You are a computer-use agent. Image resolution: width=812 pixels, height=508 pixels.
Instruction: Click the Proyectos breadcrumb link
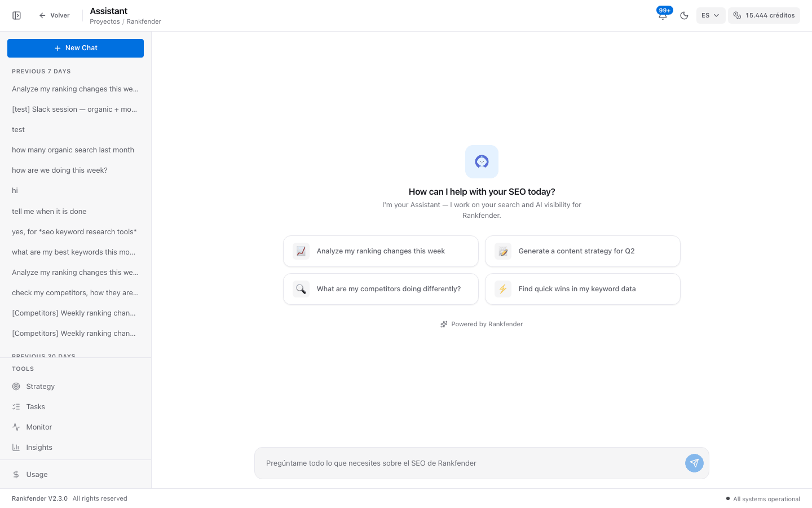coord(105,21)
